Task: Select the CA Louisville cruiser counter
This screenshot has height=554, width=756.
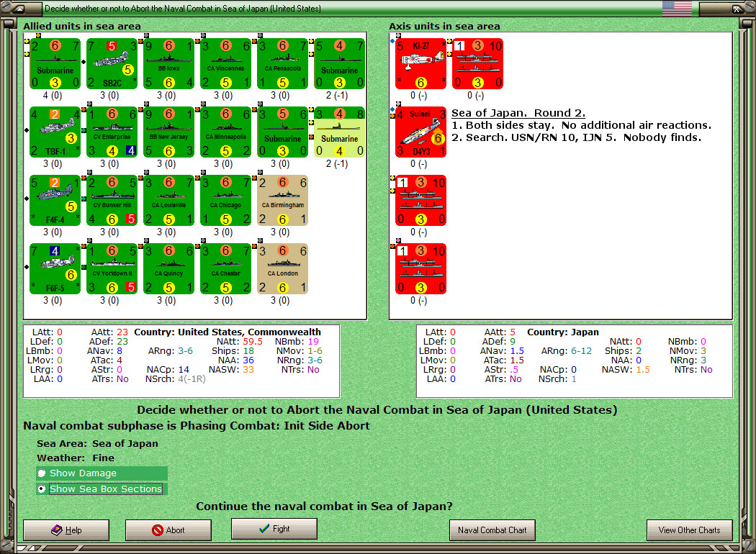Action: [x=168, y=201]
